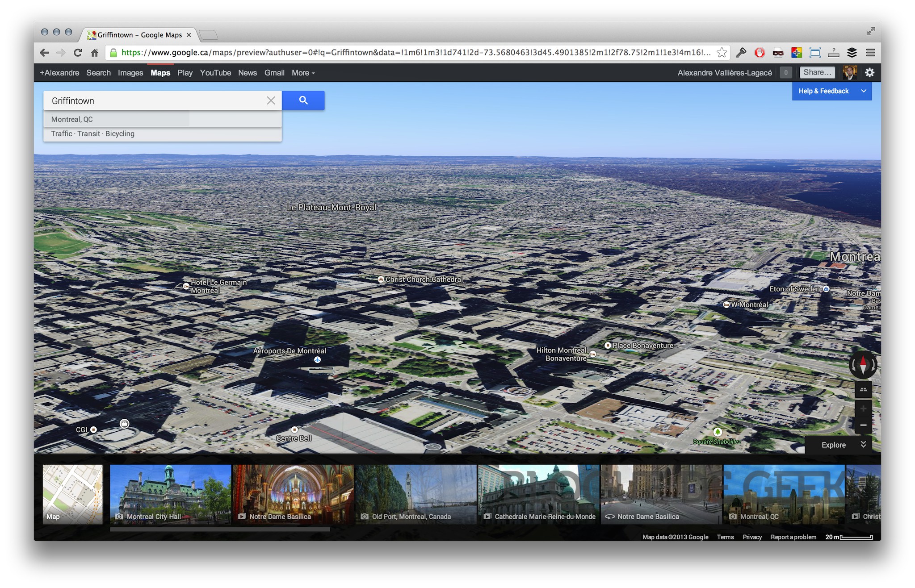Click the Aéroports De Montréal marker
This screenshot has width=915, height=588.
click(x=317, y=359)
